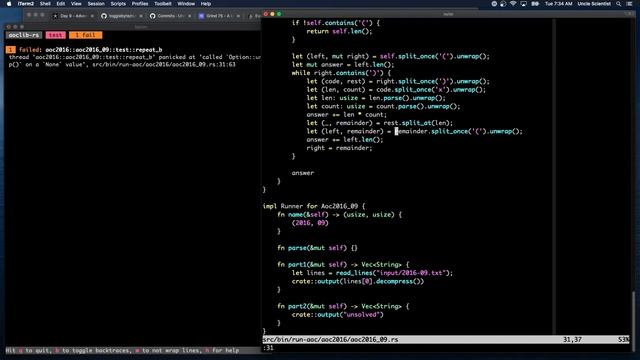Click the standalone 'answer' return expression
Viewport: 640px width, 360px height.
(302, 173)
